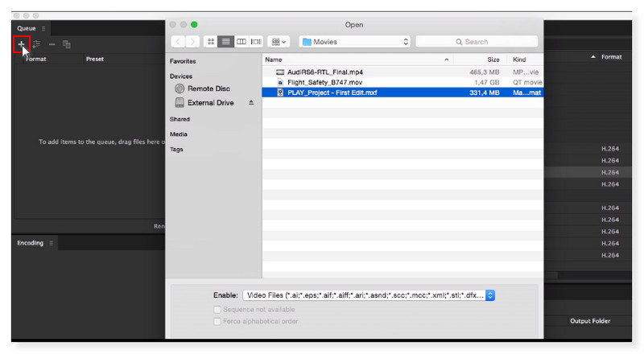Click the QT movie kind cell
The height and width of the screenshot is (354, 644).
(527, 82)
